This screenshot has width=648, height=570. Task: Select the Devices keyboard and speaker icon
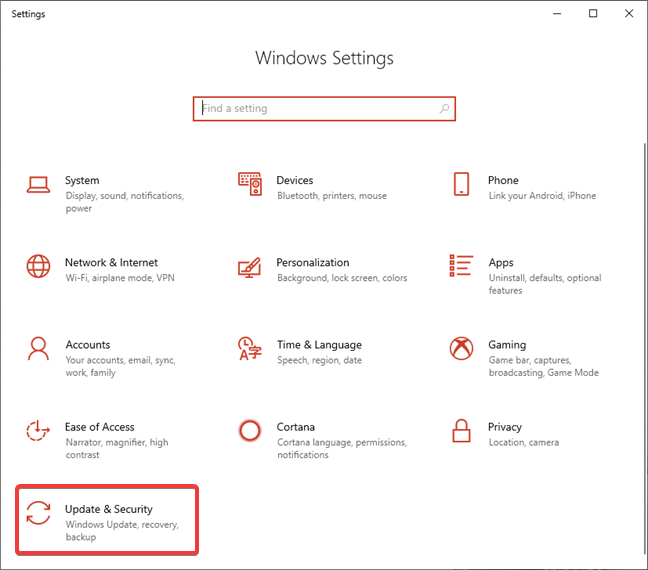[250, 184]
